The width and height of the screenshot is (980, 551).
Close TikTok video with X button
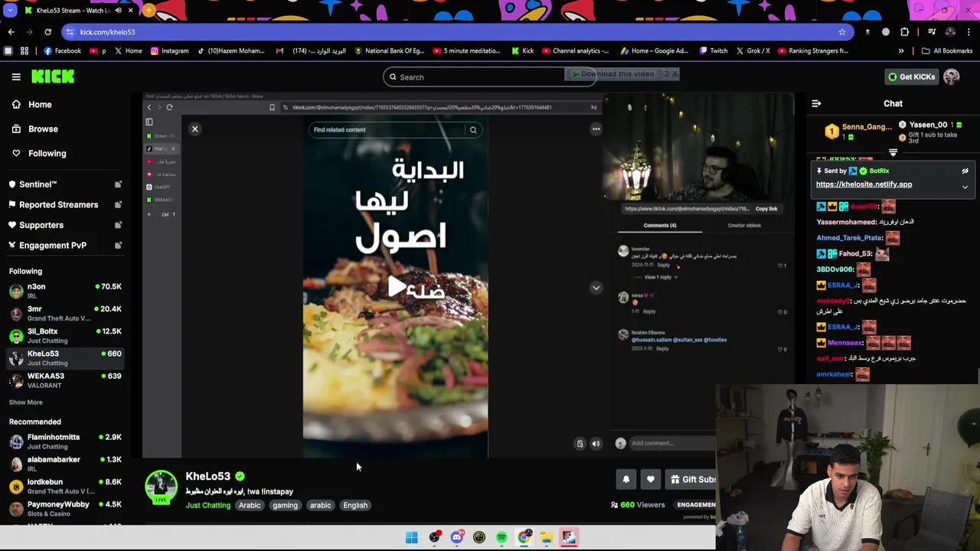(194, 129)
